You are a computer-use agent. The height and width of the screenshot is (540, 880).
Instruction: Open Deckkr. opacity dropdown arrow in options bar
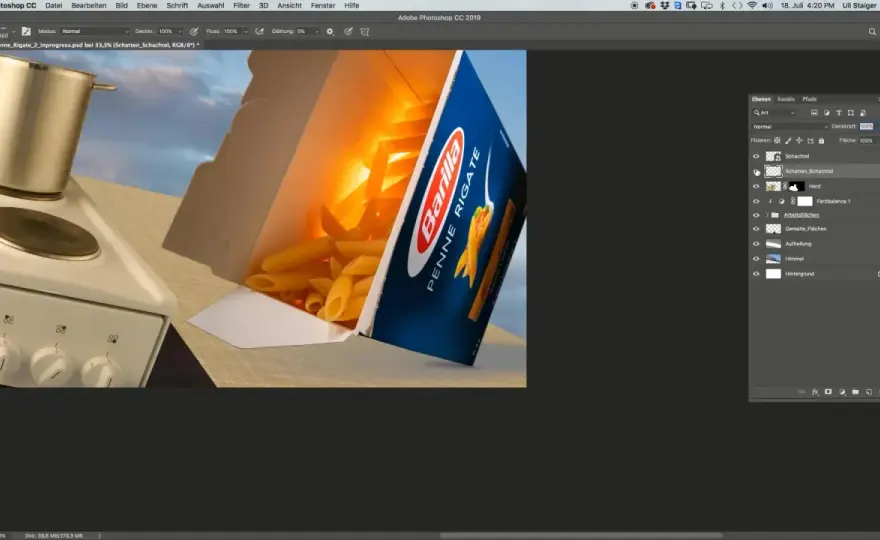point(180,31)
